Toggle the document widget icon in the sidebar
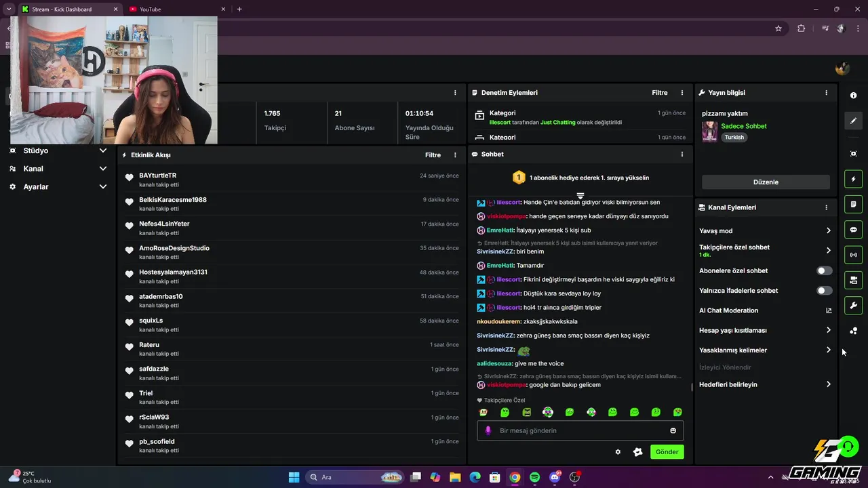This screenshot has width=868, height=488. point(853,204)
